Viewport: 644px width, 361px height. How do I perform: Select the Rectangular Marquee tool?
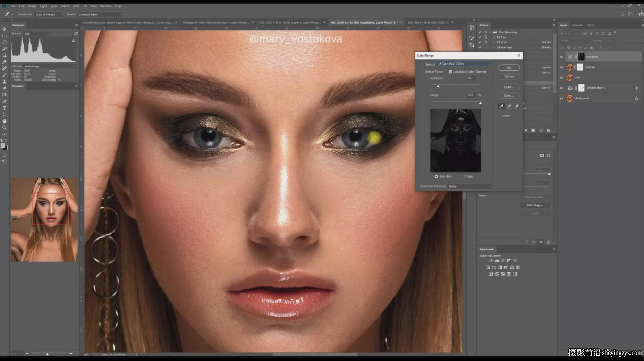click(x=5, y=36)
